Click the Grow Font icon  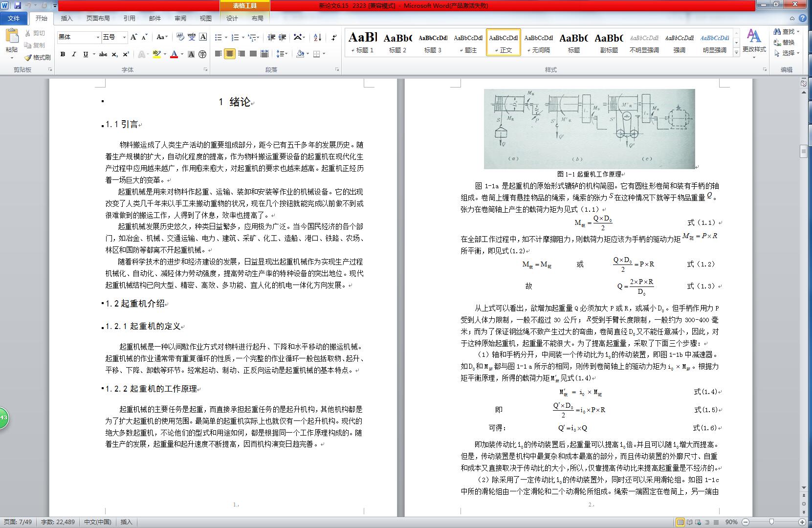pos(134,37)
